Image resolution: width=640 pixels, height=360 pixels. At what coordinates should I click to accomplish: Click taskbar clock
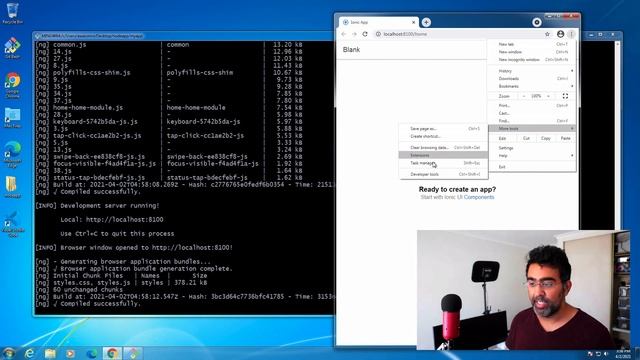(623, 353)
